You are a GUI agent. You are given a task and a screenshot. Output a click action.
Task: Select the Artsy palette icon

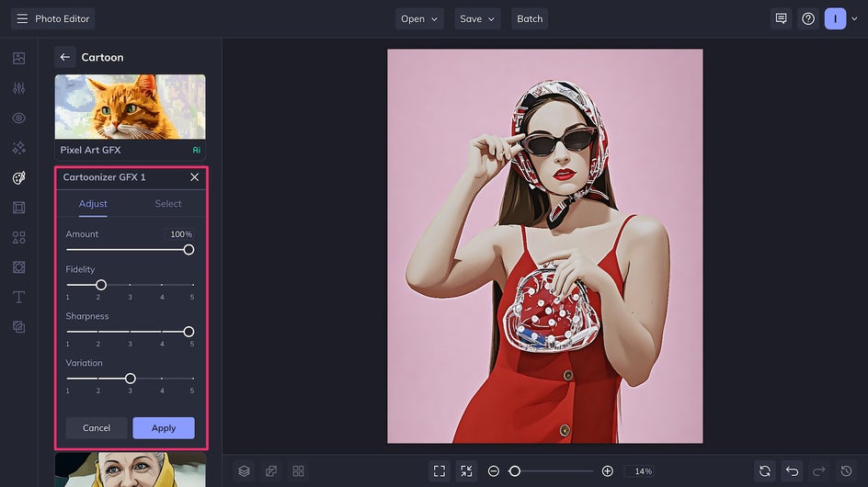(18, 177)
